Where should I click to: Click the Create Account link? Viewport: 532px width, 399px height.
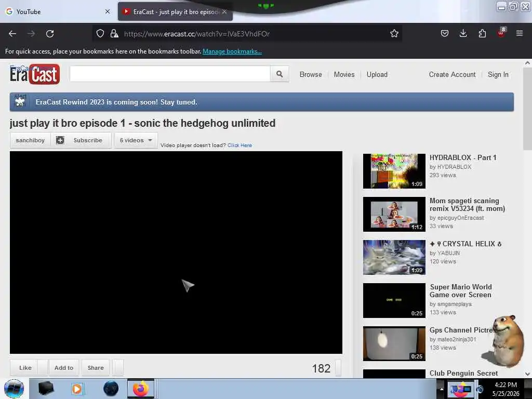(x=453, y=75)
